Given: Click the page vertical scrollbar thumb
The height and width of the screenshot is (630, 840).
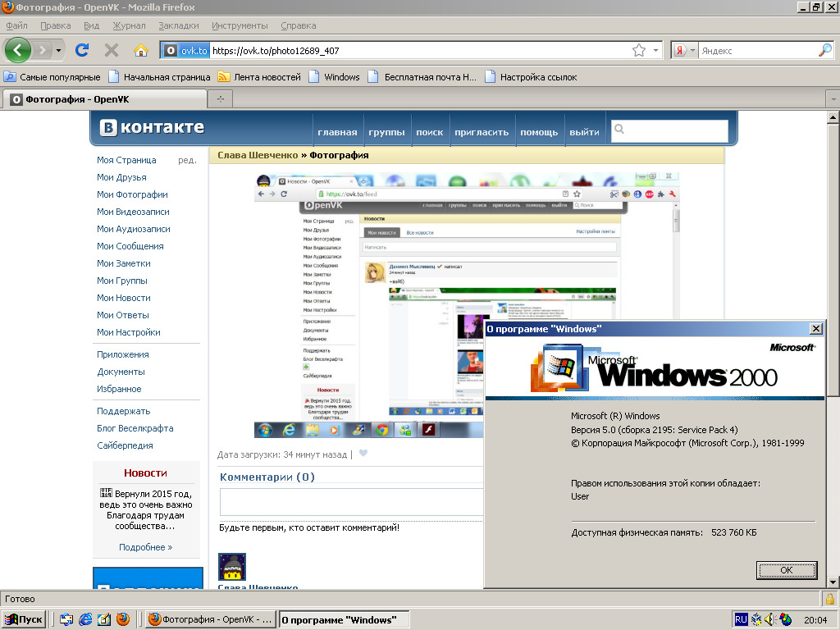Looking at the screenshot, I should [833, 260].
